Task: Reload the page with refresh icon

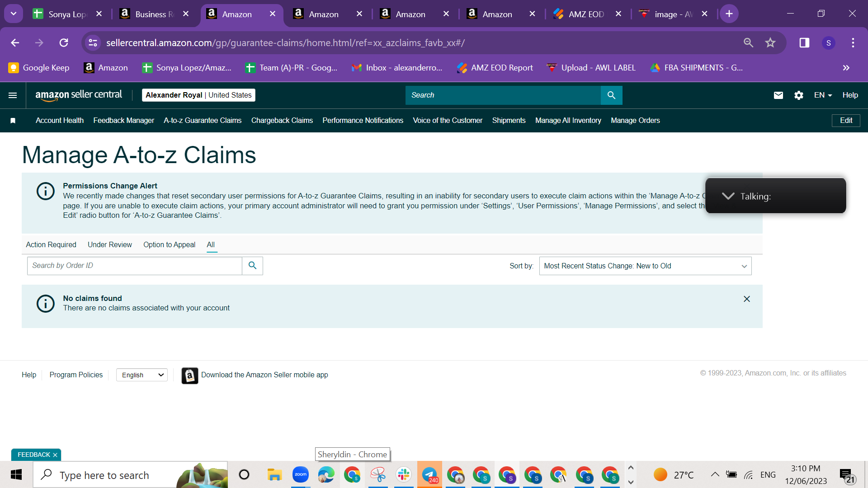Action: coord(64,43)
